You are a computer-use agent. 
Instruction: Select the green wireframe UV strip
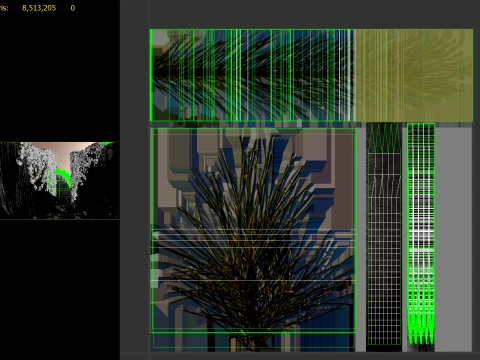pos(421,234)
